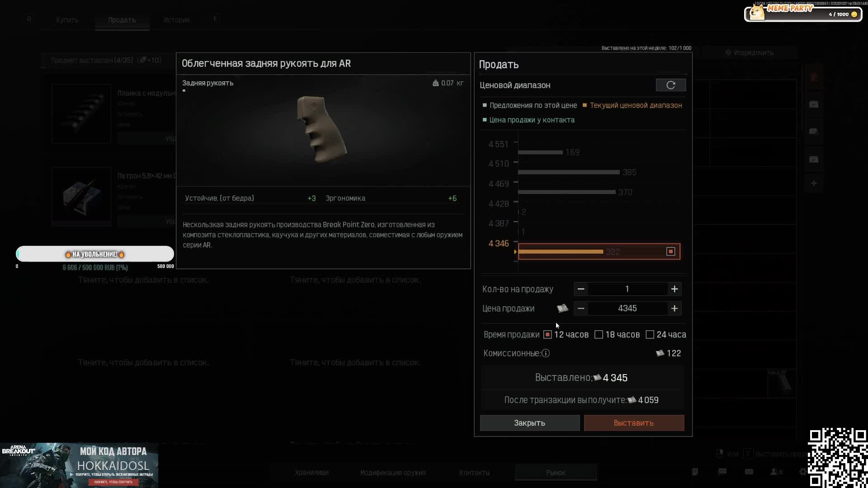Click the selected marker on the 4 345 bar
Screen dimensions: 868x488
click(x=670, y=252)
